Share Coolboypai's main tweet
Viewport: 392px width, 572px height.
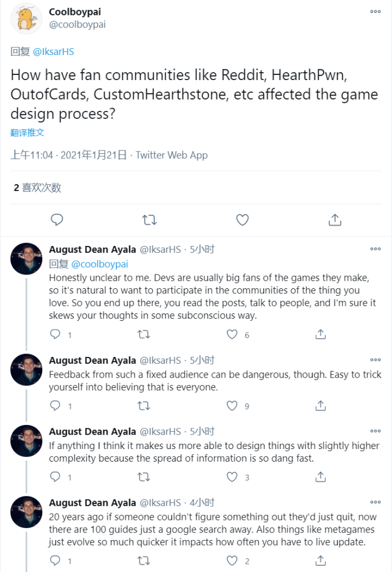click(335, 220)
